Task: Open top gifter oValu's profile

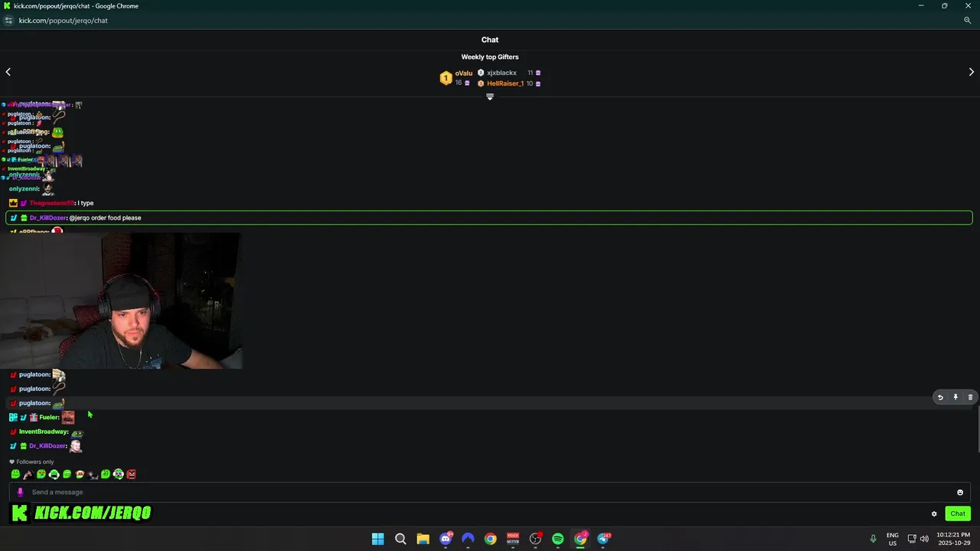Action: [464, 73]
